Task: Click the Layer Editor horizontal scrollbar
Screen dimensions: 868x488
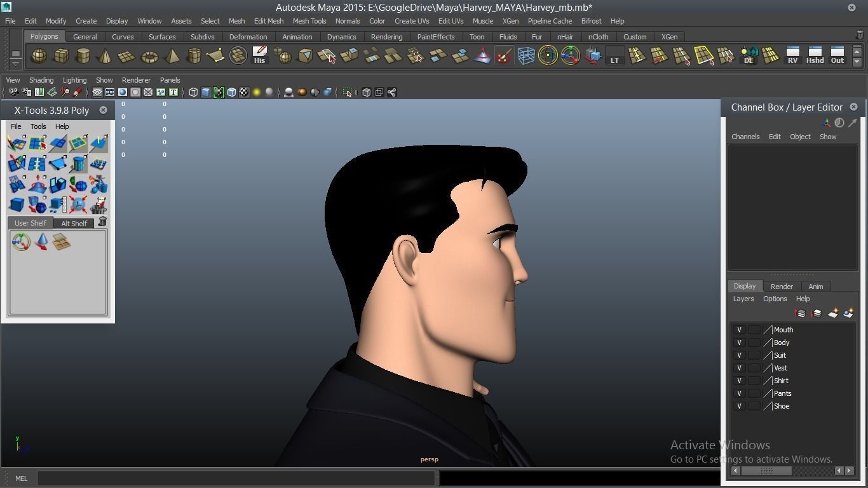Action: pyautogui.click(x=766, y=471)
